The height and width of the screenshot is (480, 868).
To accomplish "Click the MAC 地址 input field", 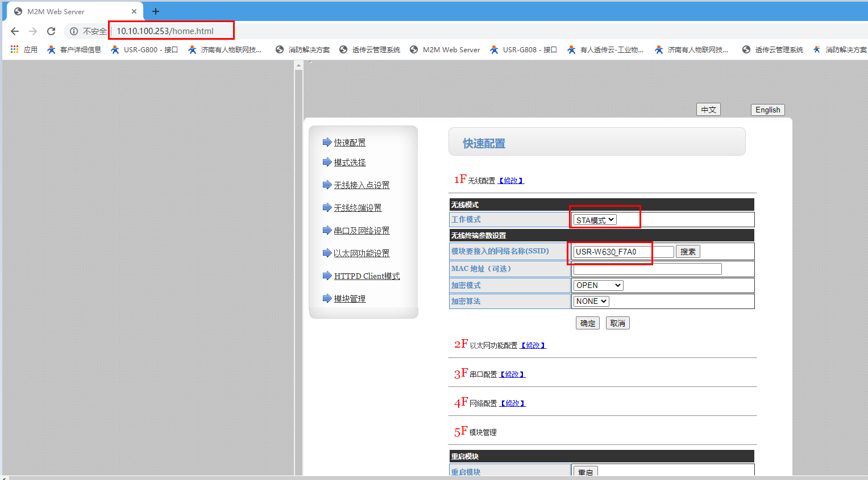I will click(x=647, y=269).
